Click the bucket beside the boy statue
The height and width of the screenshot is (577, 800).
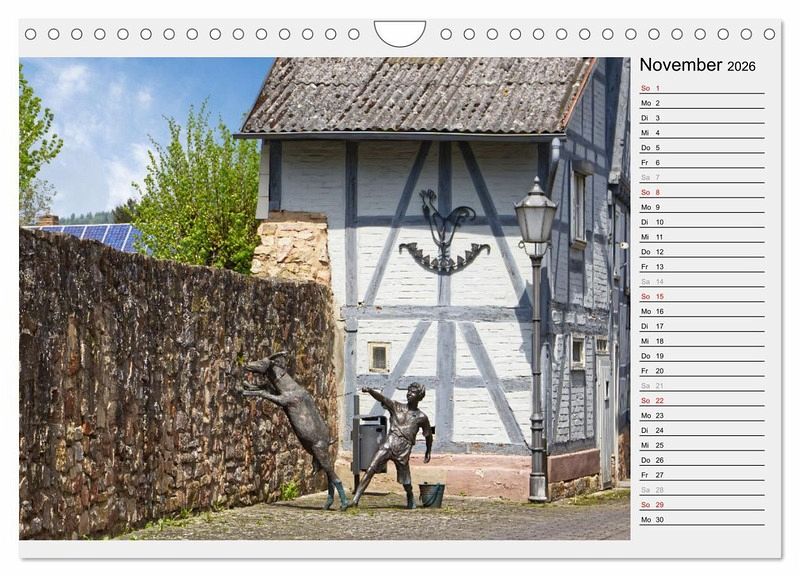pyautogui.click(x=431, y=494)
